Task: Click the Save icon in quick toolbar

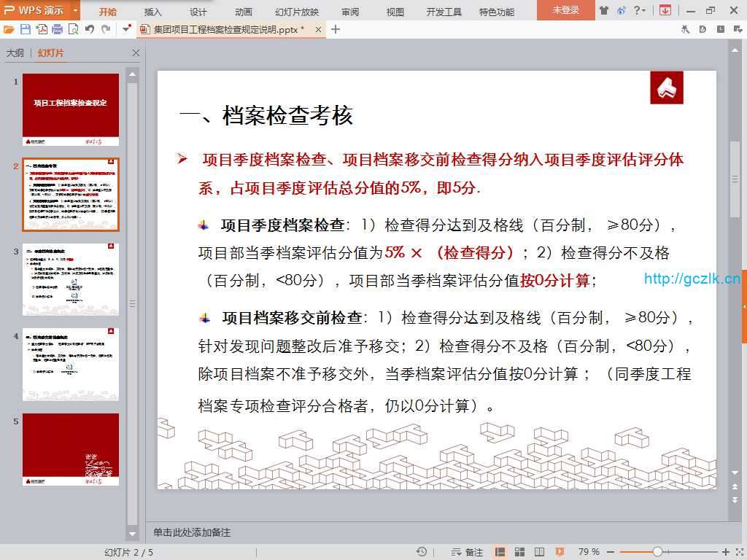Action: (x=26, y=29)
